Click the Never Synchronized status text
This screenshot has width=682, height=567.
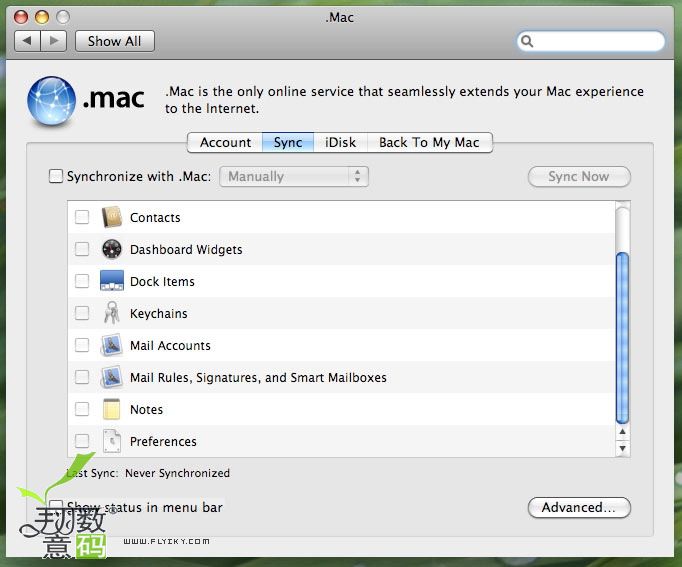click(x=177, y=473)
